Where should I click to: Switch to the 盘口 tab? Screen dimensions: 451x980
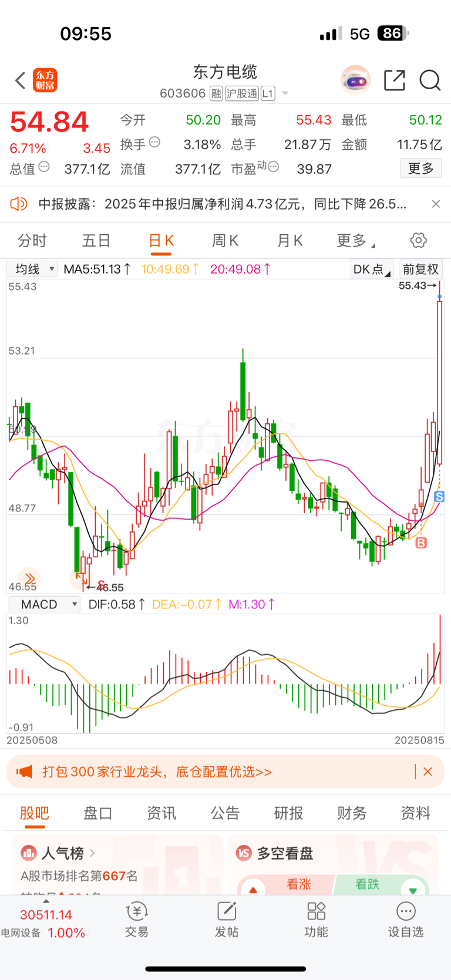coord(98,813)
